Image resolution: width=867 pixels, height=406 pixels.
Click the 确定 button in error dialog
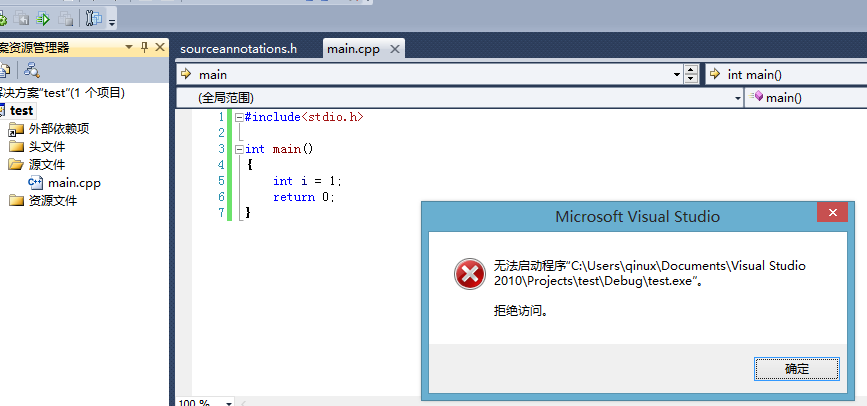click(797, 369)
